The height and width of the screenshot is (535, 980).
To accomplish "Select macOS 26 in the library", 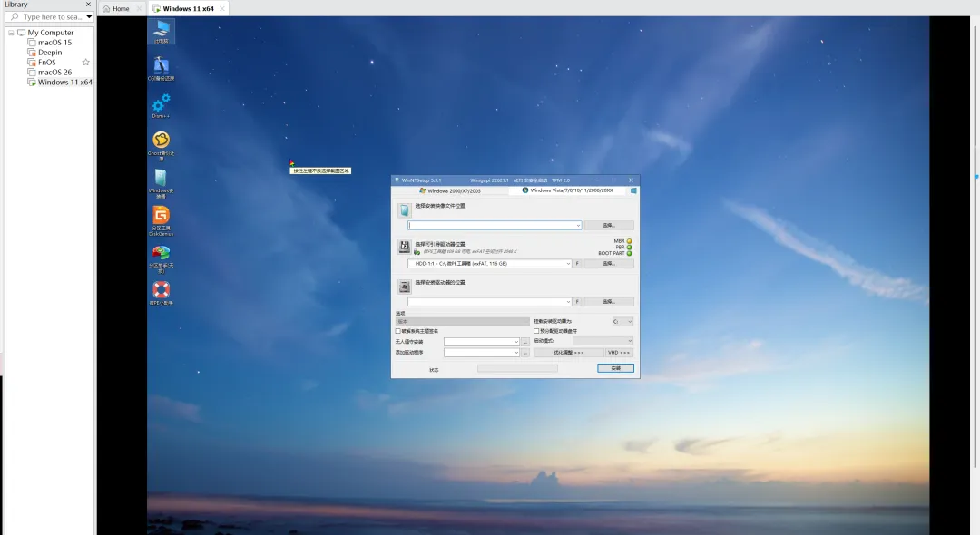I will click(x=54, y=73).
